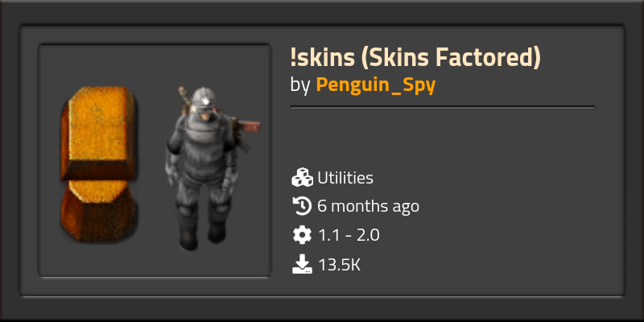Click the engineer character figure
This screenshot has width=644, height=322.
pyautogui.click(x=209, y=168)
